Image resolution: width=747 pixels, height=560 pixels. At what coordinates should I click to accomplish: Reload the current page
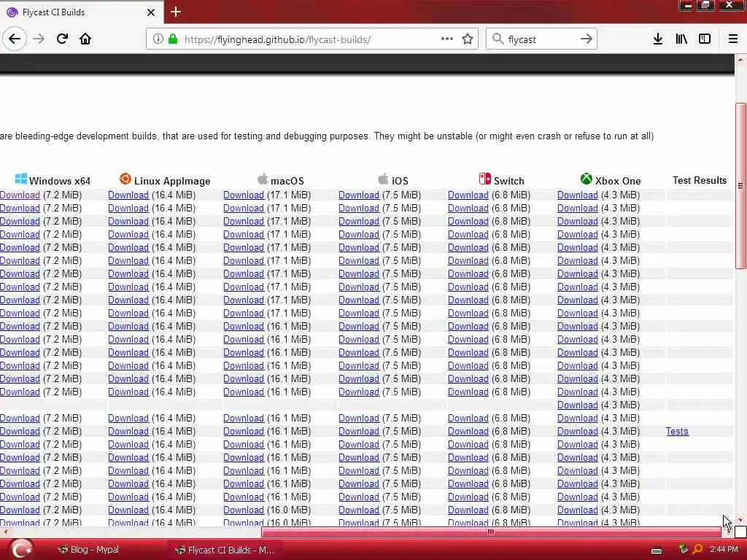coord(62,39)
